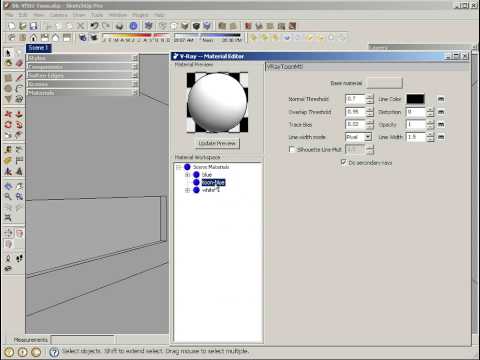This screenshot has height=360, width=480.
Task: Open the Model Info blue icon
Action: (133, 26)
